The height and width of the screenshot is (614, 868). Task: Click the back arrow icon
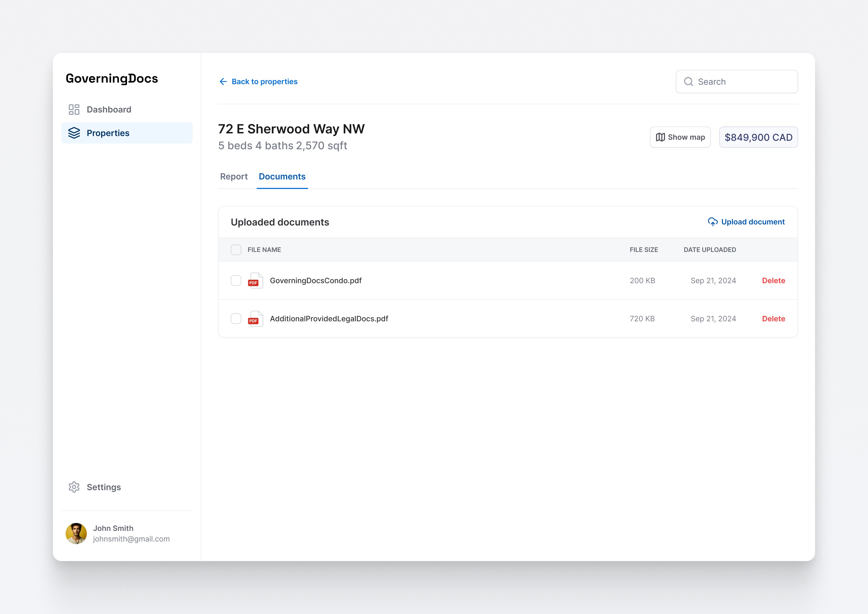tap(223, 82)
